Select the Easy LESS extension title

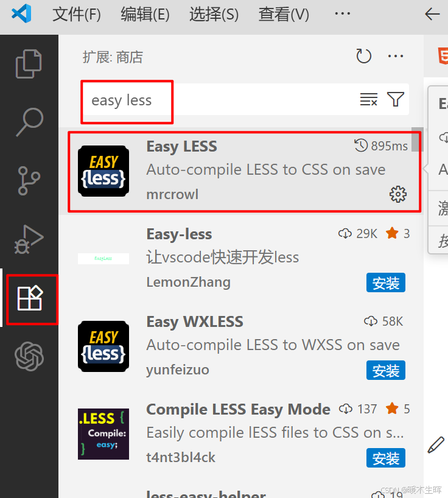coord(181,147)
